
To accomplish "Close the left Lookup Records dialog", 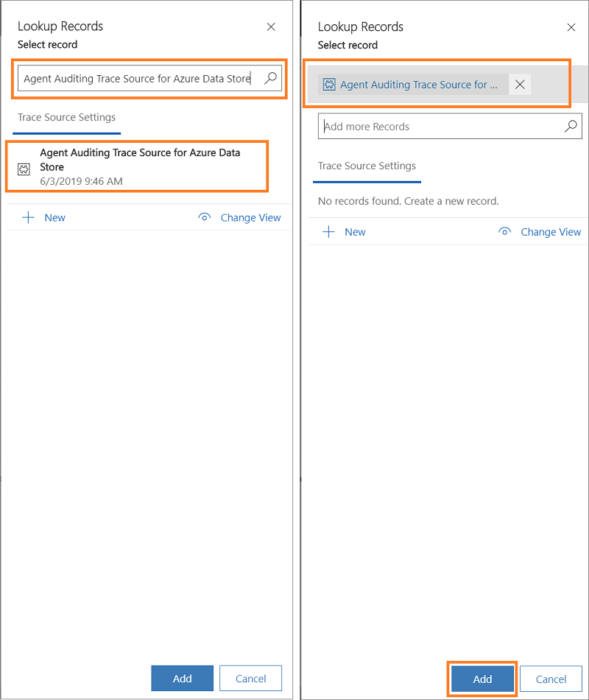I will [270, 26].
